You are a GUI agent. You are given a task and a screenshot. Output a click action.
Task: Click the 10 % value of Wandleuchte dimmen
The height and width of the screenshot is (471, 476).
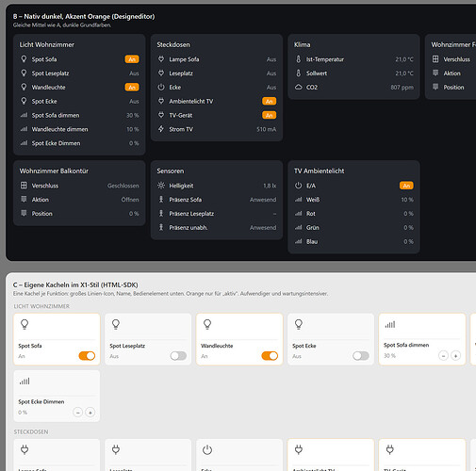(133, 129)
